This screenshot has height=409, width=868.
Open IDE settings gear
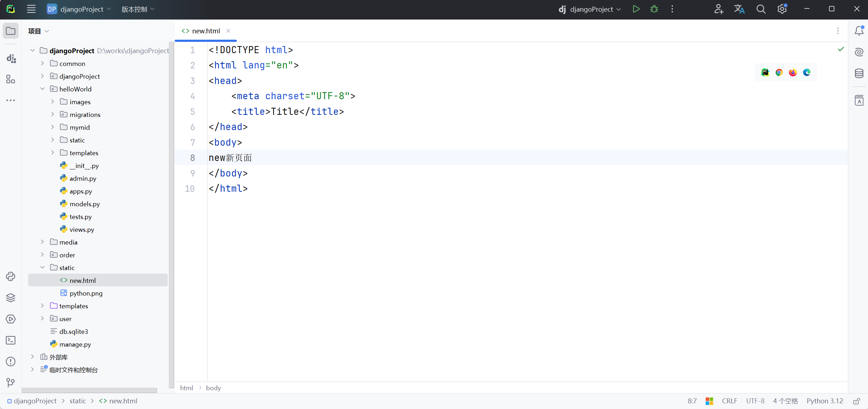click(x=782, y=9)
